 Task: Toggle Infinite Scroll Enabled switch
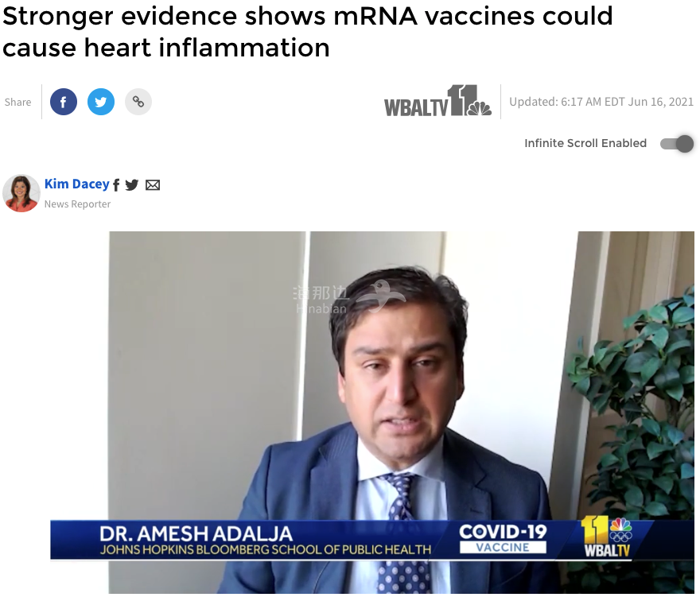(x=677, y=144)
